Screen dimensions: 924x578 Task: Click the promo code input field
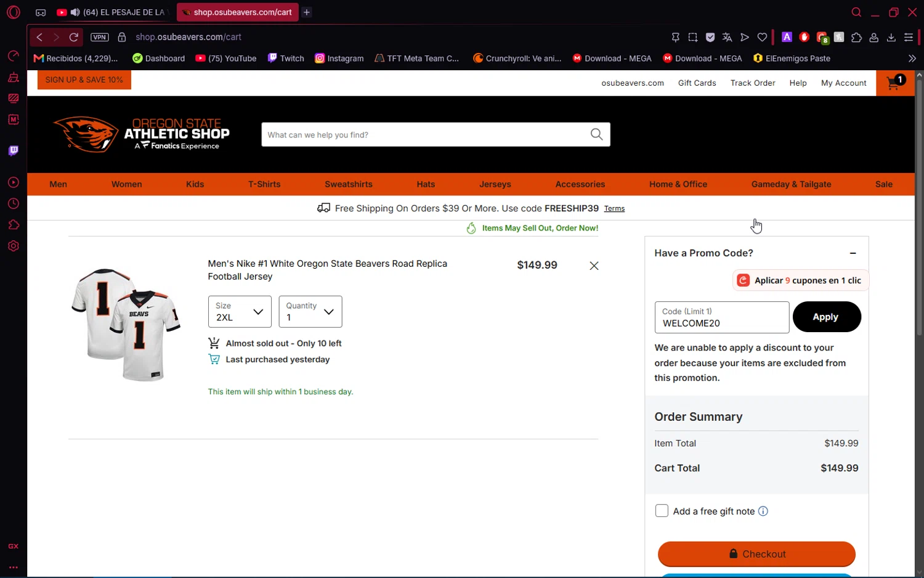722,317
